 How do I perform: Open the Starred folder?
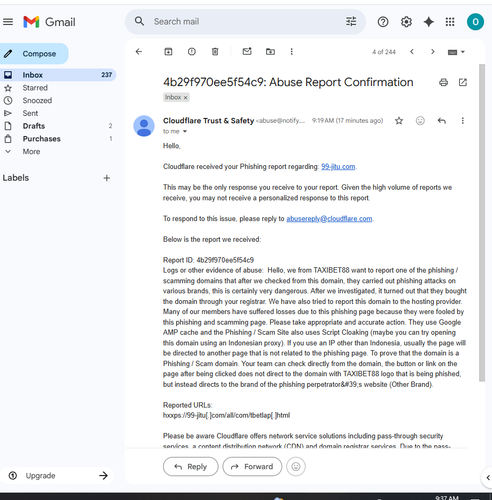pos(58,88)
